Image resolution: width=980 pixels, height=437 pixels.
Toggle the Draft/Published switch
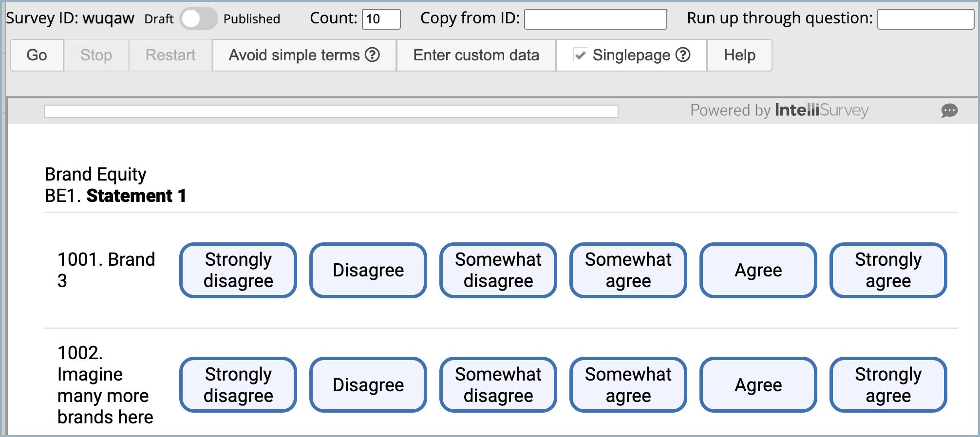pos(199,19)
